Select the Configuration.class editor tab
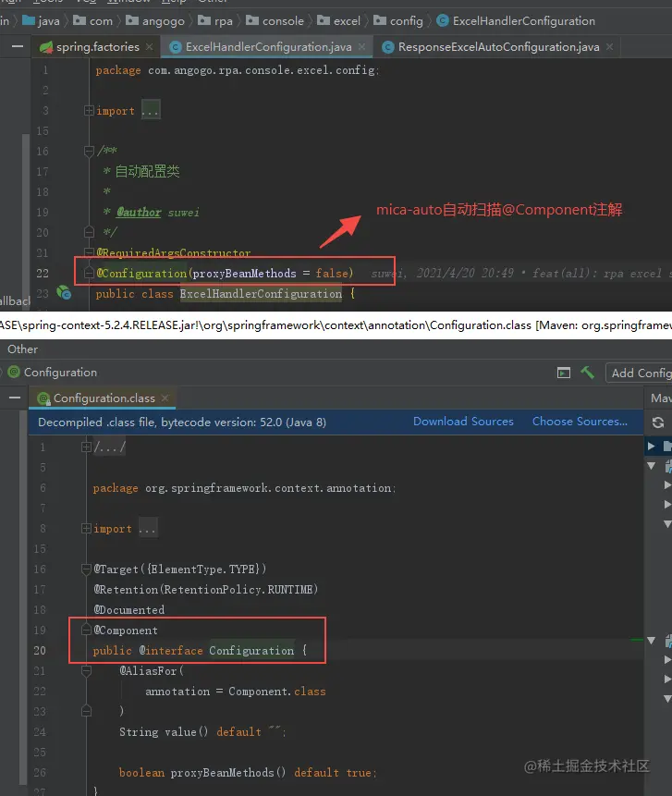The height and width of the screenshot is (796, 672). 103,398
